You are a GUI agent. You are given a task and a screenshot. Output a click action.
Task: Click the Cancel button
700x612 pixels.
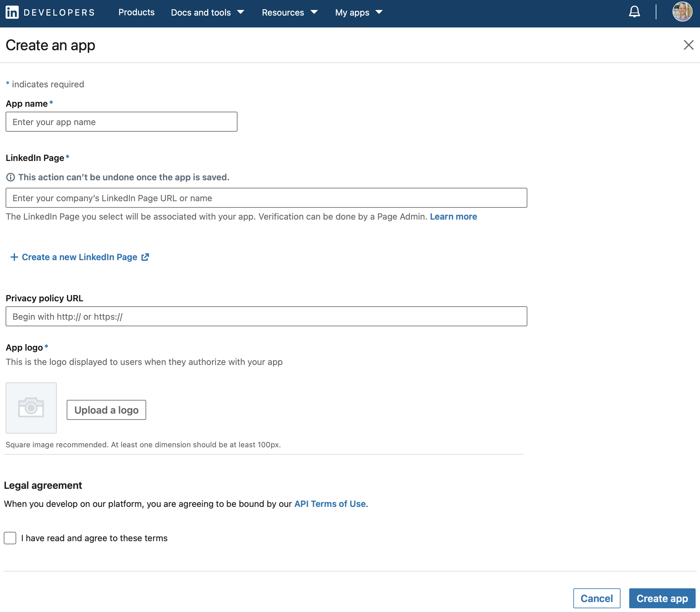coord(597,598)
